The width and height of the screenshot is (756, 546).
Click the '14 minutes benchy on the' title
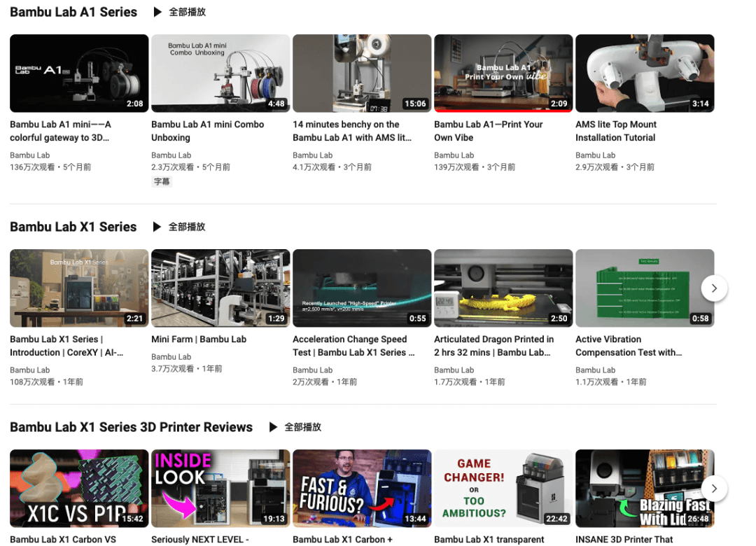(352, 131)
